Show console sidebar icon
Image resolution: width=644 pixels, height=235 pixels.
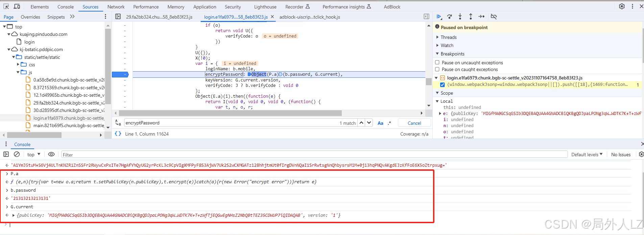(6, 154)
